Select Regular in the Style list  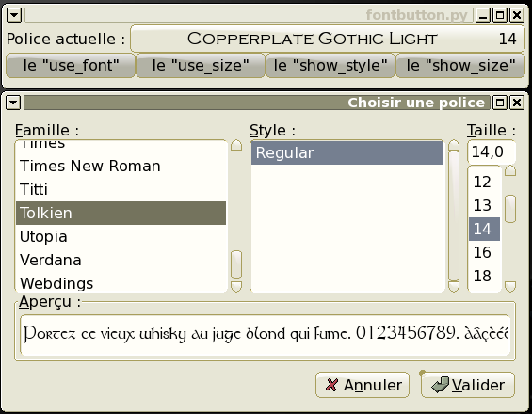[347, 152]
